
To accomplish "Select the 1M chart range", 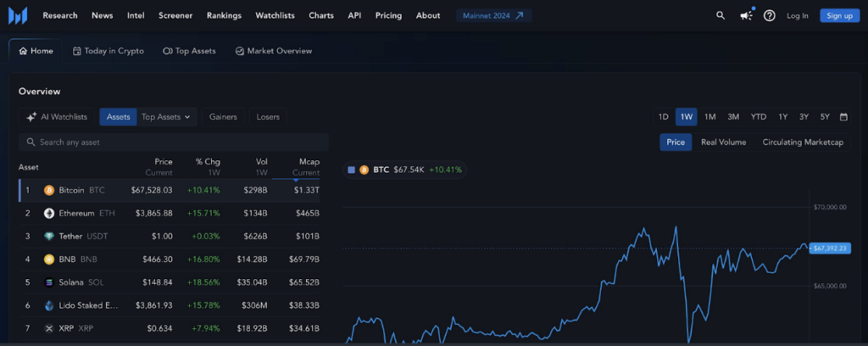I will (709, 117).
